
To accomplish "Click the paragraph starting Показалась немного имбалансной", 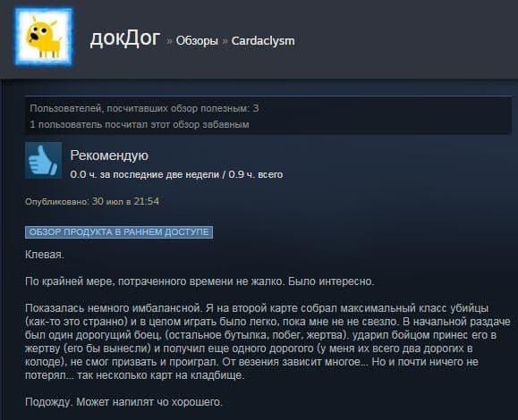I will click(267, 341).
